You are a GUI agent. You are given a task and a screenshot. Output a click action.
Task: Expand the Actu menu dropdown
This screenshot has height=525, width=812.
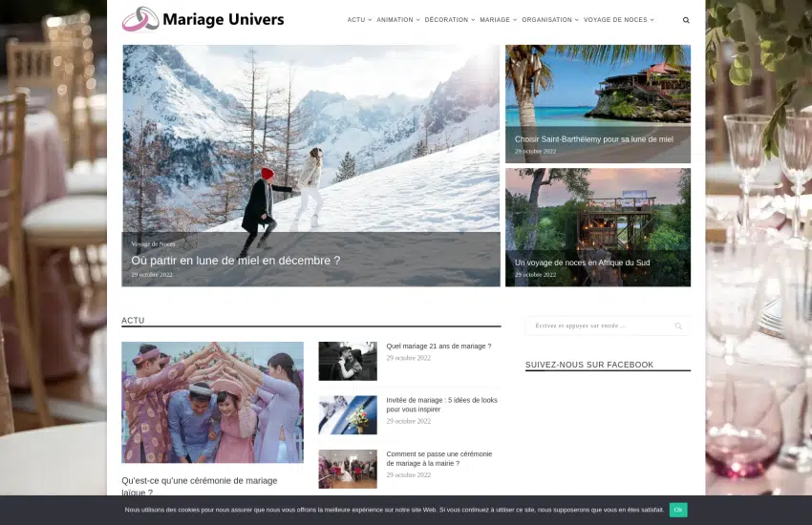tap(358, 20)
